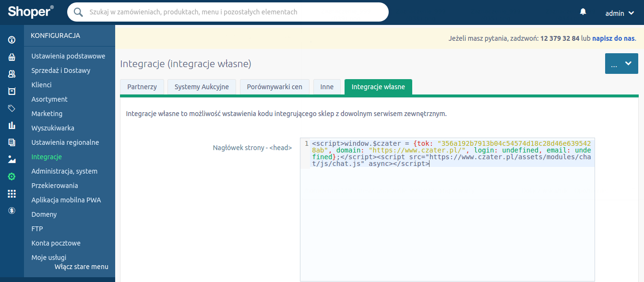The height and width of the screenshot is (282, 644).
Task: Open Marketing menu item
Action: (47, 114)
